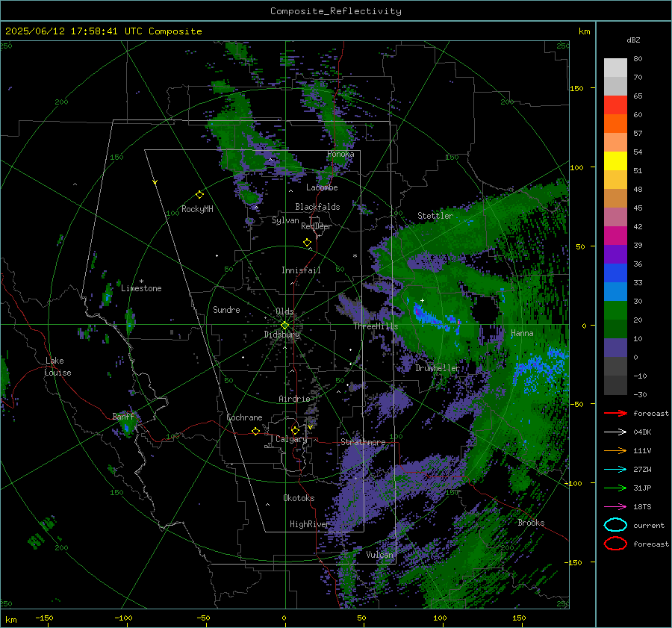Screen dimensions: 672x628
Task: Click the green 31JP arrow icon
Action: [x=615, y=488]
